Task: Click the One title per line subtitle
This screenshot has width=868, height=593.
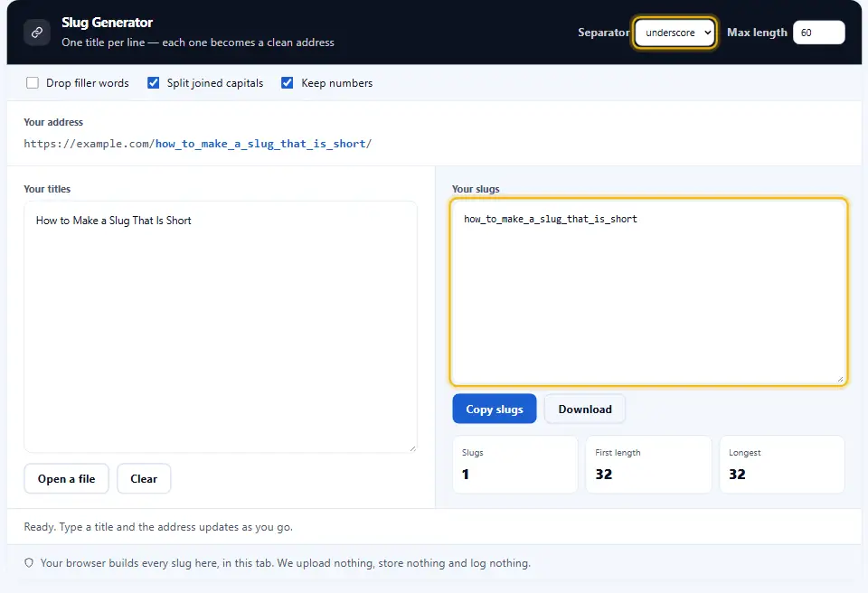Action: pos(198,42)
